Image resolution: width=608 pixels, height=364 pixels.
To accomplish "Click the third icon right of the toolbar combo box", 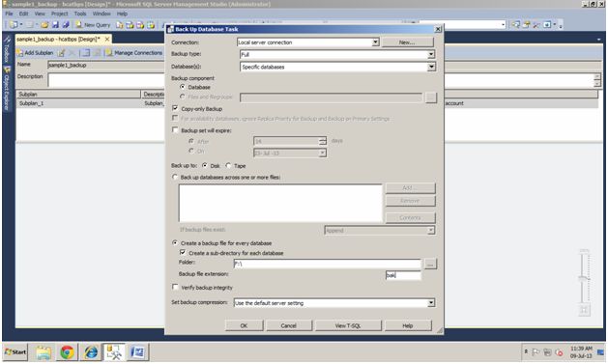I will tap(536, 25).
